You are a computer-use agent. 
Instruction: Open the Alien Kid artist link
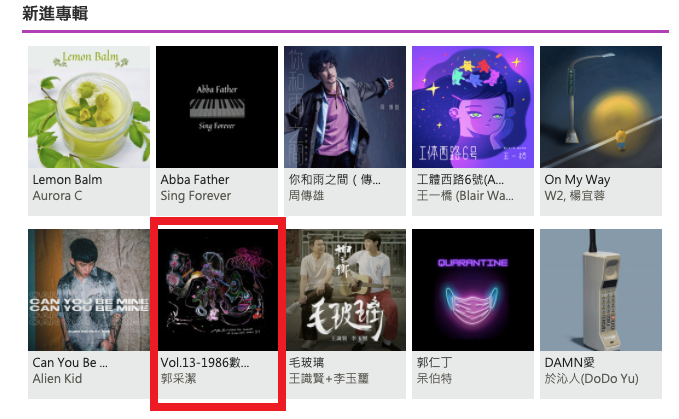57,379
